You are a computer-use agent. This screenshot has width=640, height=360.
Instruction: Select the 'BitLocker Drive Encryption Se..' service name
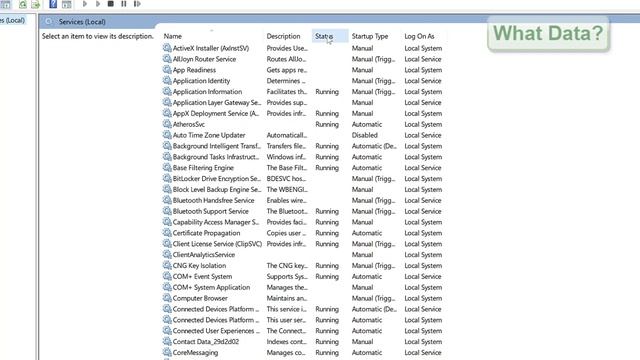tap(217, 179)
